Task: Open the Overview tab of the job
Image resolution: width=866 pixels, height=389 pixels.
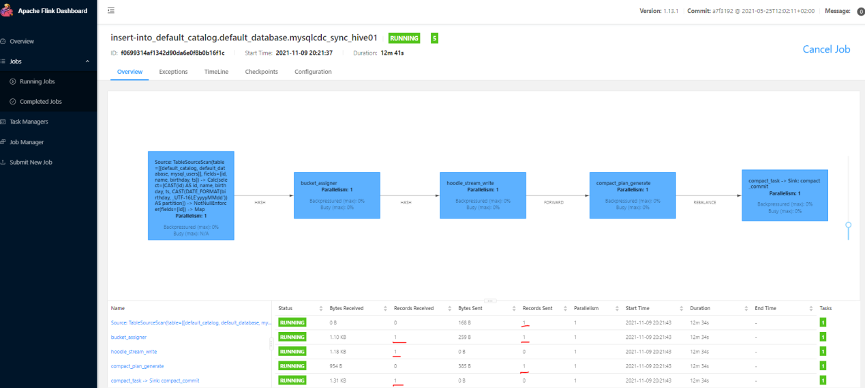Action: point(130,72)
